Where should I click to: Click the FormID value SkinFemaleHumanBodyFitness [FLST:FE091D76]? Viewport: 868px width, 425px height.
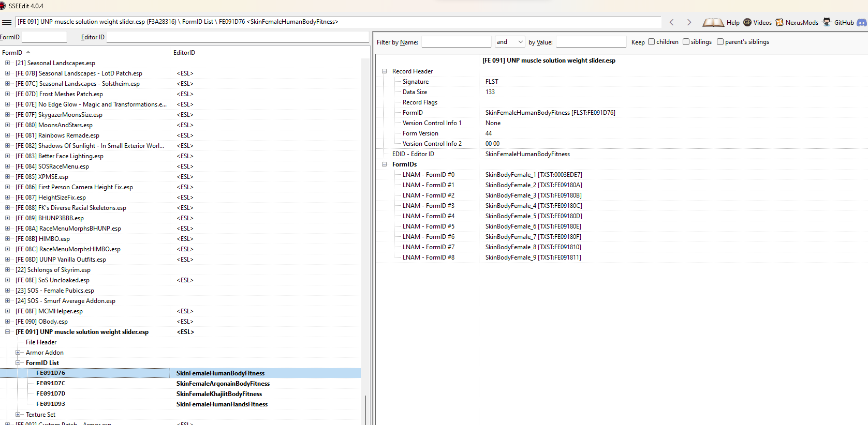(x=550, y=113)
